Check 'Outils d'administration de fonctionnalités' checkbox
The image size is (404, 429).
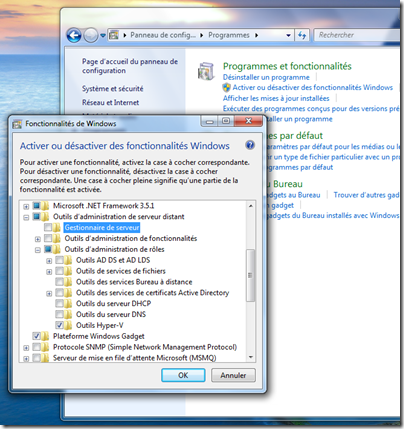click(x=48, y=238)
